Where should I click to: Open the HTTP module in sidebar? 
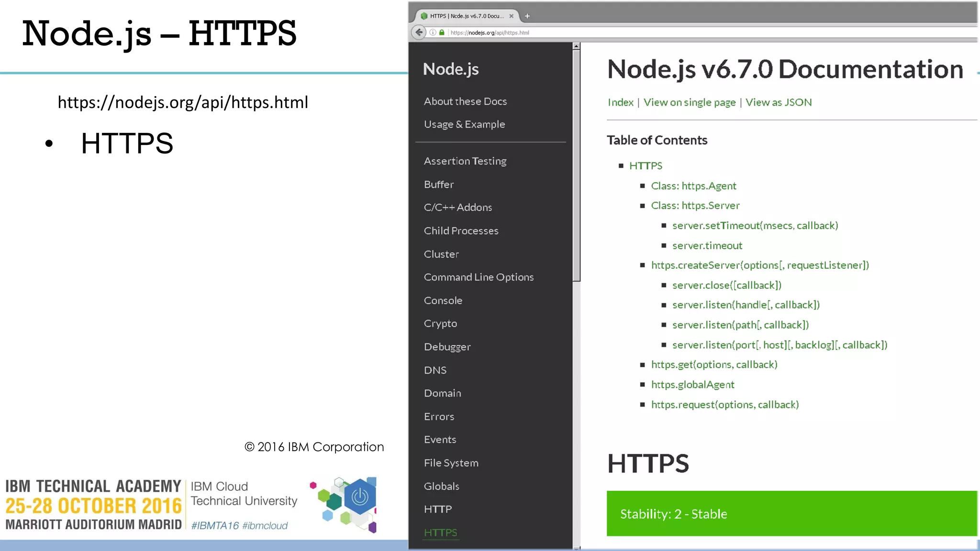[x=437, y=509]
